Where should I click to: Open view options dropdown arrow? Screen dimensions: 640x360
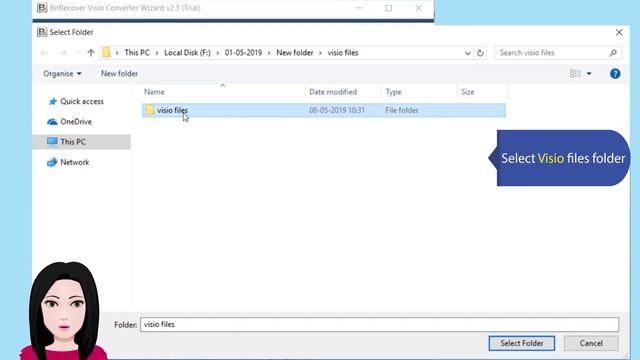point(589,73)
